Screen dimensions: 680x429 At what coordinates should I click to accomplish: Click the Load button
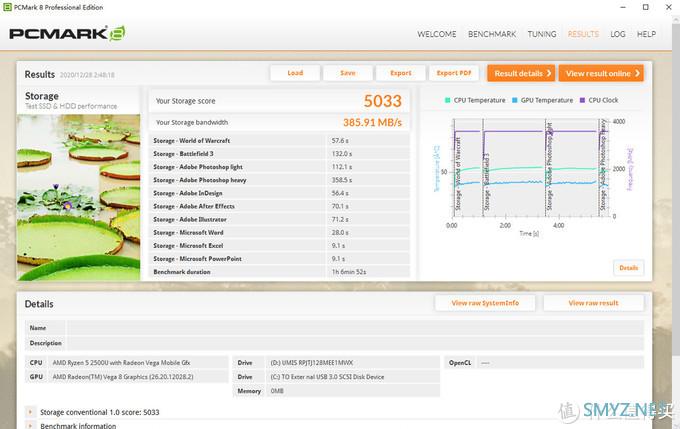[x=295, y=73]
